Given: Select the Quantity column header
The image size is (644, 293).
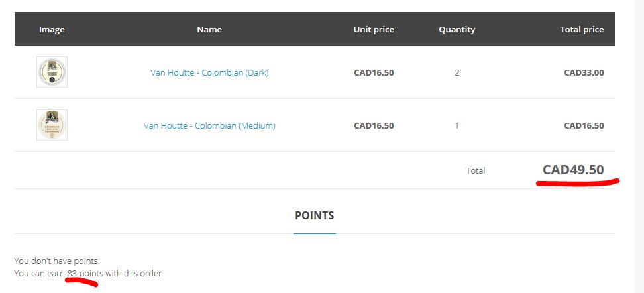Looking at the screenshot, I should [456, 29].
